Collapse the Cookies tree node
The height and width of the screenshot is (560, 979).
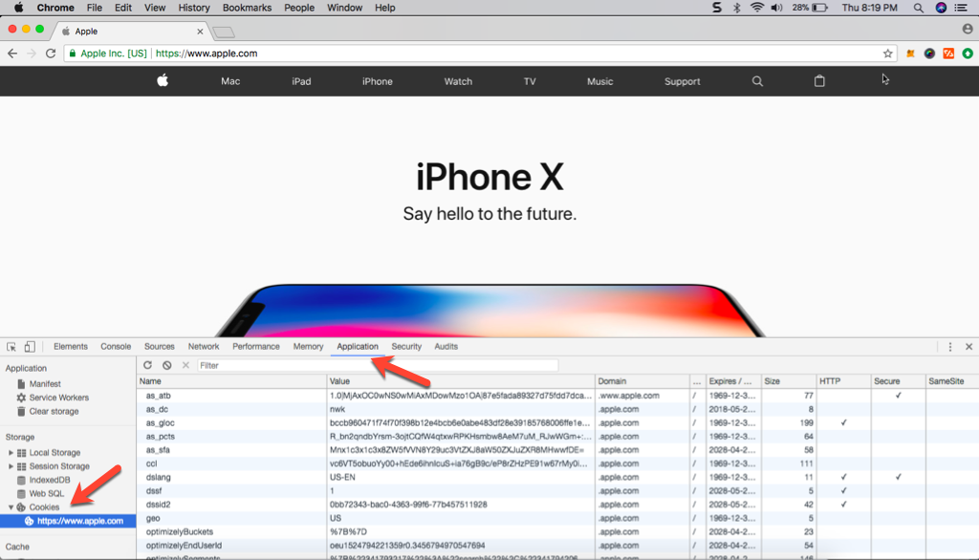coord(11,506)
